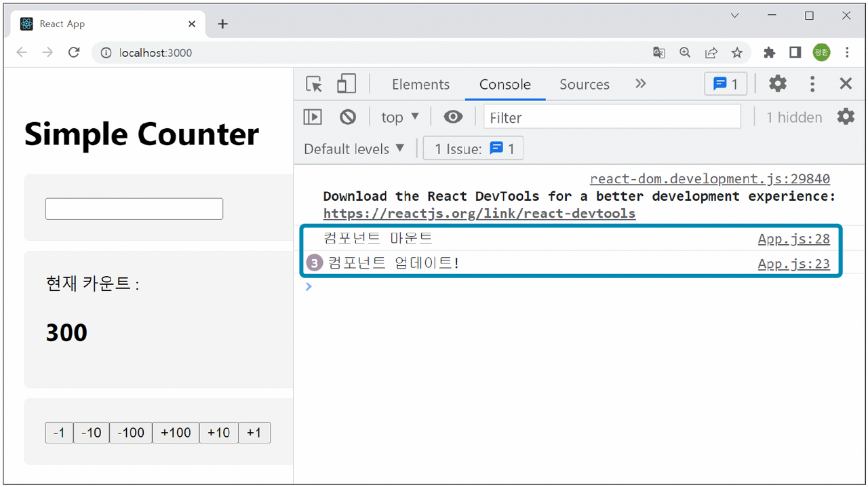Open console settings gear icon
The image size is (868, 487).
(846, 117)
